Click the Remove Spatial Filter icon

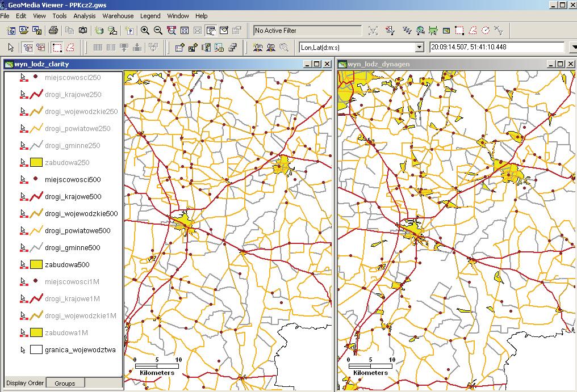pos(499,30)
